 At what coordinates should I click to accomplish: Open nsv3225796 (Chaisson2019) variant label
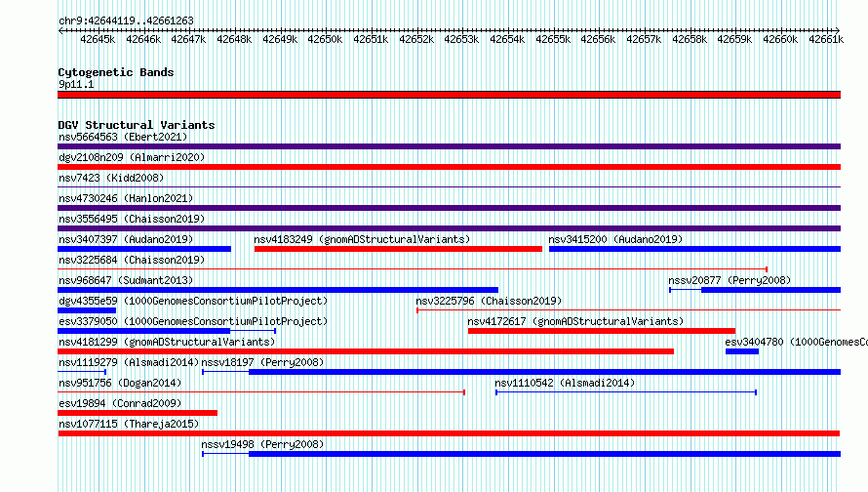tap(489, 301)
